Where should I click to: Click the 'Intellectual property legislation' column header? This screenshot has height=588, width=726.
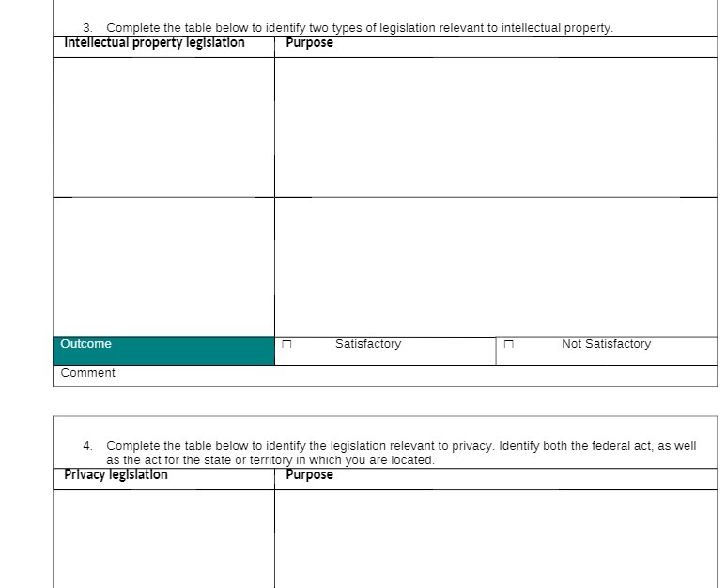(154, 42)
